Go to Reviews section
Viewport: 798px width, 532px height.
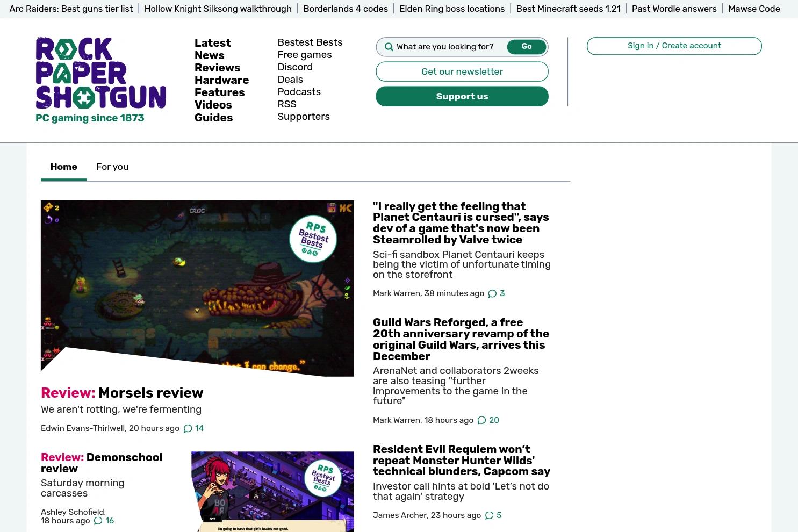tap(218, 68)
